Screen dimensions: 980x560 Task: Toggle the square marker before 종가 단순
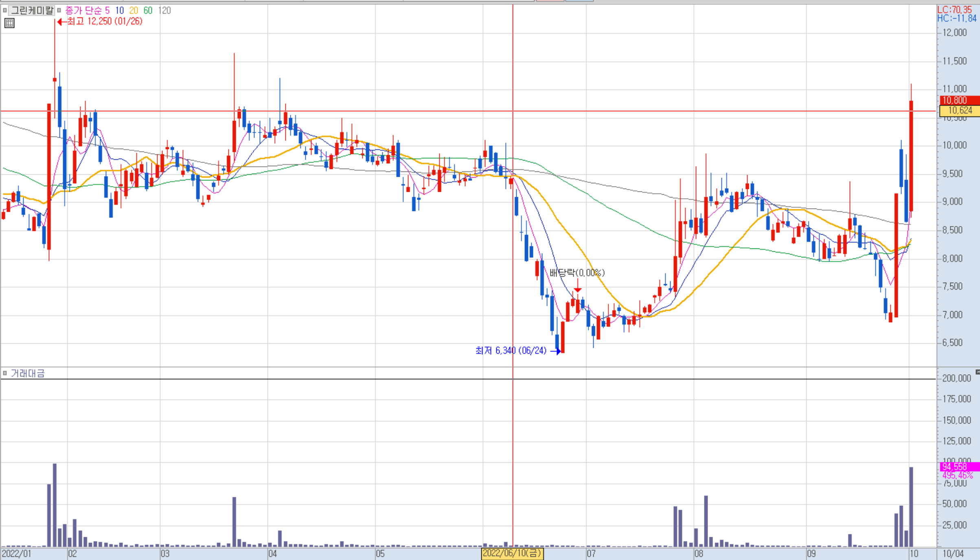(x=59, y=10)
